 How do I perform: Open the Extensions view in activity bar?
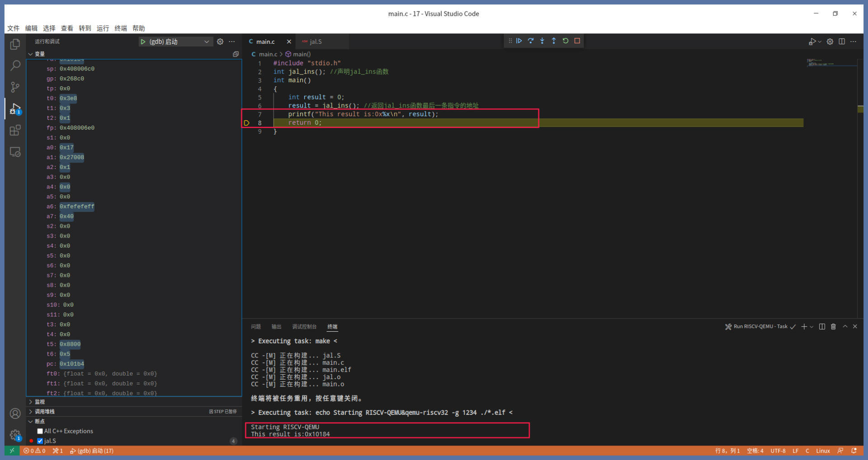pyautogui.click(x=15, y=131)
